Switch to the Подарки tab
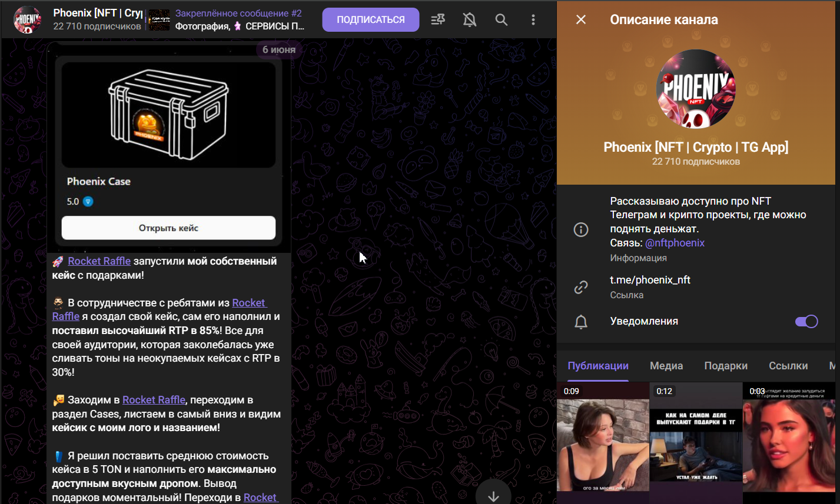This screenshot has height=504, width=840. tap(726, 366)
